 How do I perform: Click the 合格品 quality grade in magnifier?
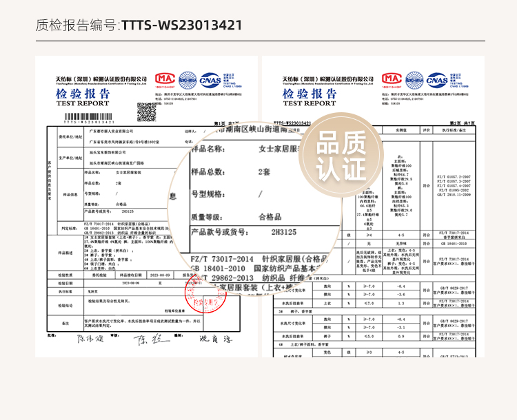pos(270,216)
